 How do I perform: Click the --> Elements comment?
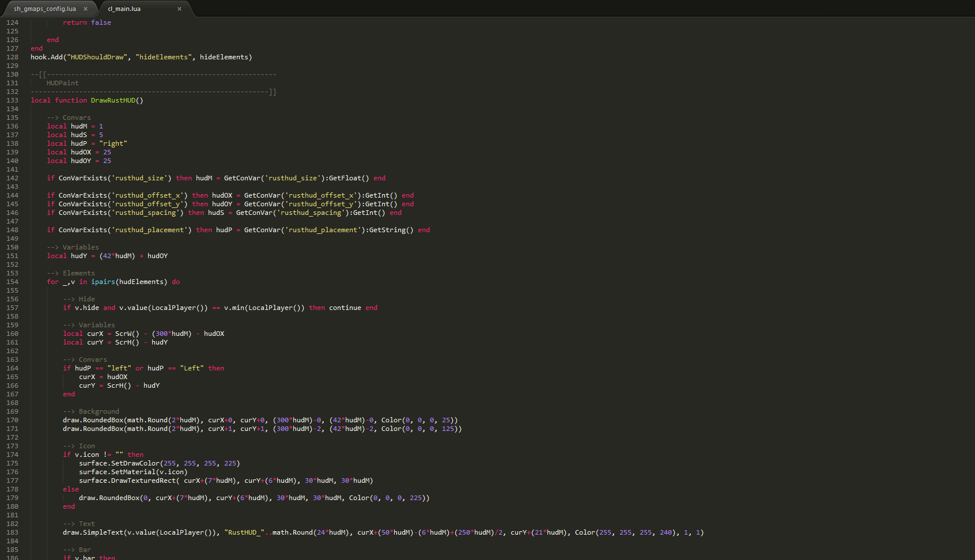71,273
